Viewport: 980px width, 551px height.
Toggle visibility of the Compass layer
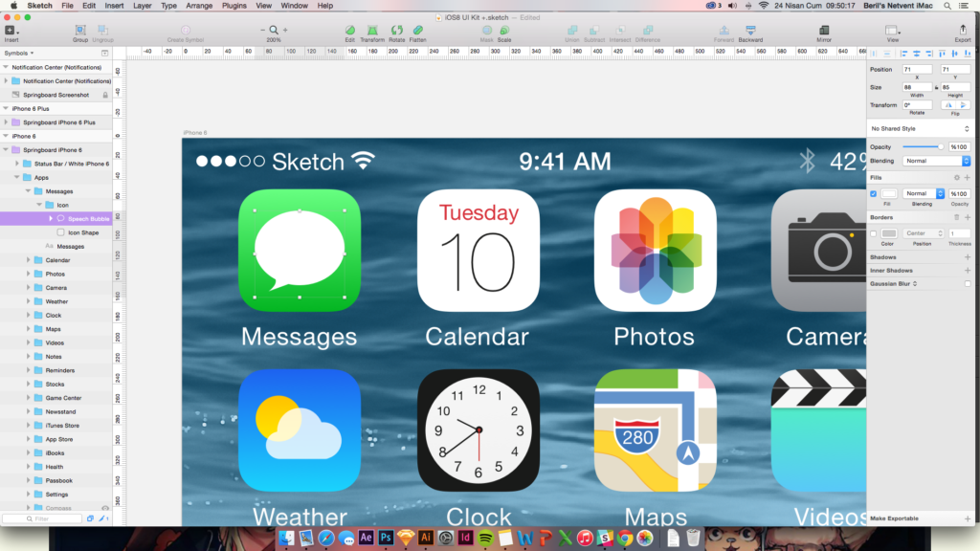(105, 509)
